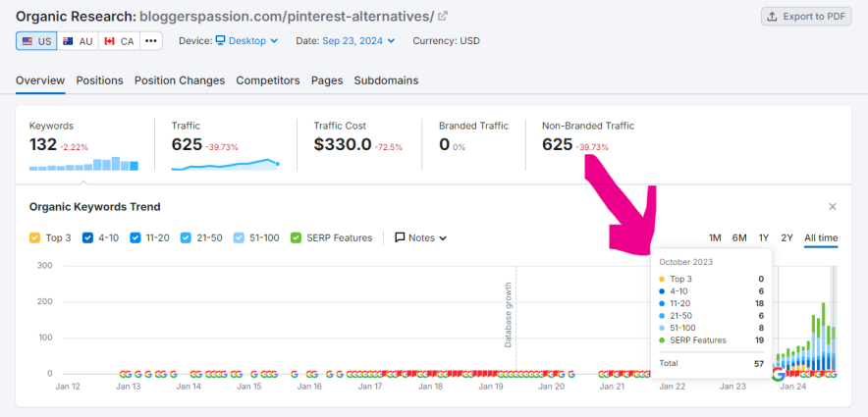868x417 pixels.
Task: Click the 625 Non-Branded Traffic value
Action: click(557, 144)
